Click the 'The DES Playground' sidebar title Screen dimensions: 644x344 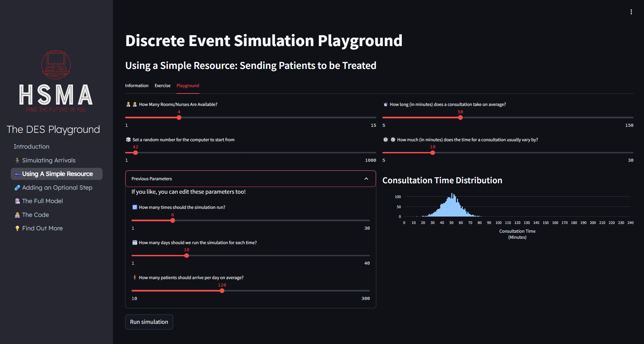[x=53, y=129]
